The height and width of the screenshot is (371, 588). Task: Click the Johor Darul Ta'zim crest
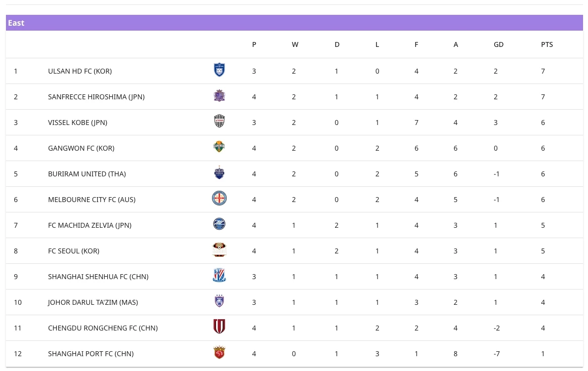[219, 301]
